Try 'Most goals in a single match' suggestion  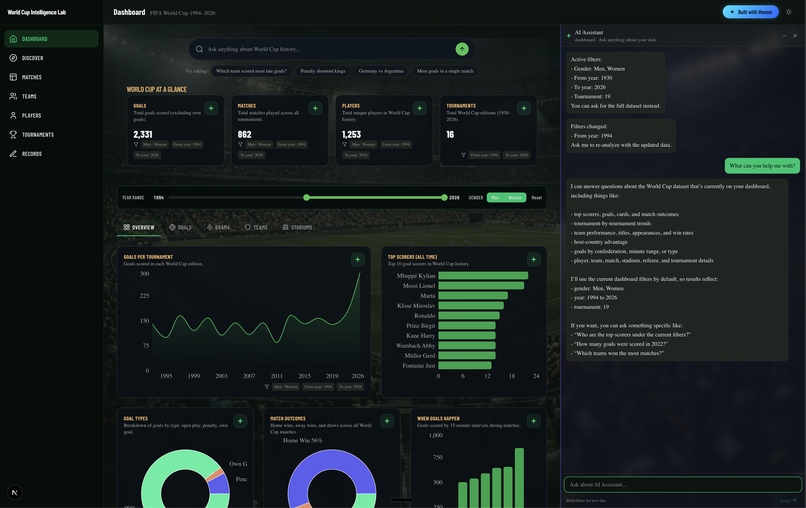point(445,71)
